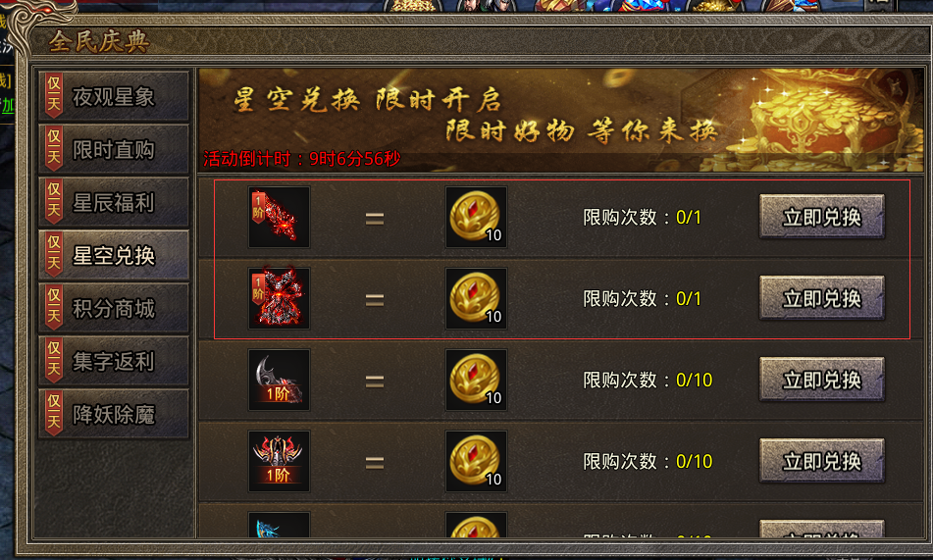Click 立即兑换 for the winged helmet row
933x560 pixels.
tap(822, 461)
